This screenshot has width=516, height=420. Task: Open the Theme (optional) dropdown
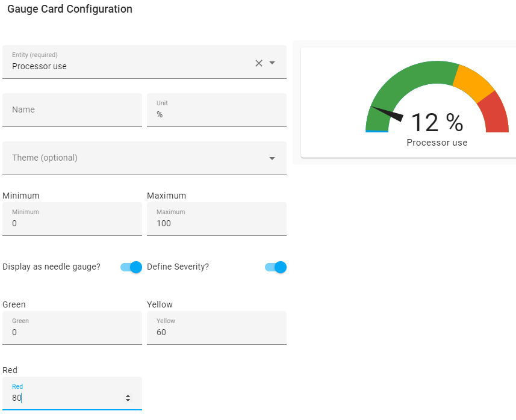(x=145, y=158)
